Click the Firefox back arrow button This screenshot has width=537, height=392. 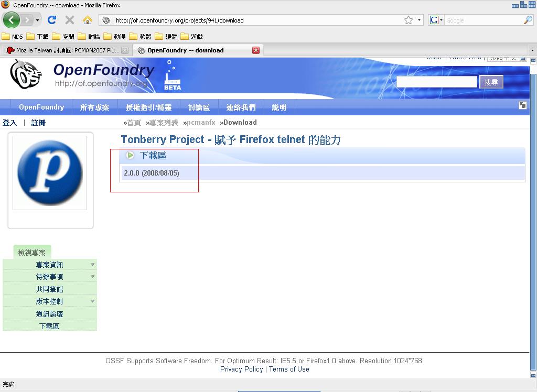click(x=11, y=20)
